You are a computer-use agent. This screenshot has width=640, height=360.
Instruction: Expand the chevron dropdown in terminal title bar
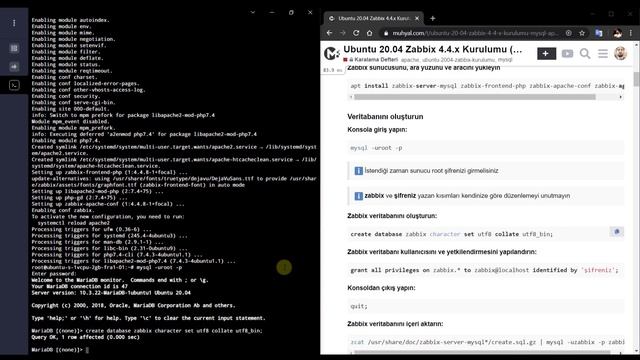pos(253,12)
